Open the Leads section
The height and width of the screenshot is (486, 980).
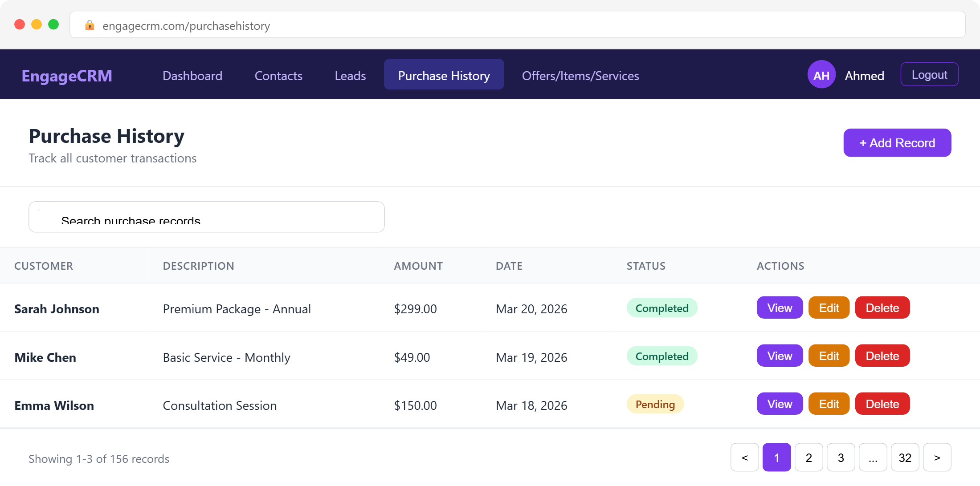click(350, 76)
